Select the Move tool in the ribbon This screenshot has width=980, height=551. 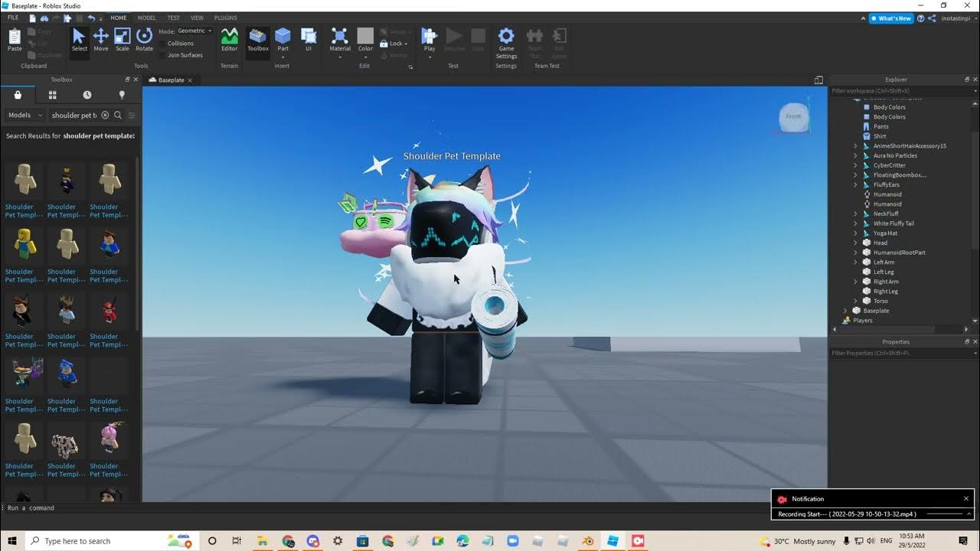coord(100,40)
